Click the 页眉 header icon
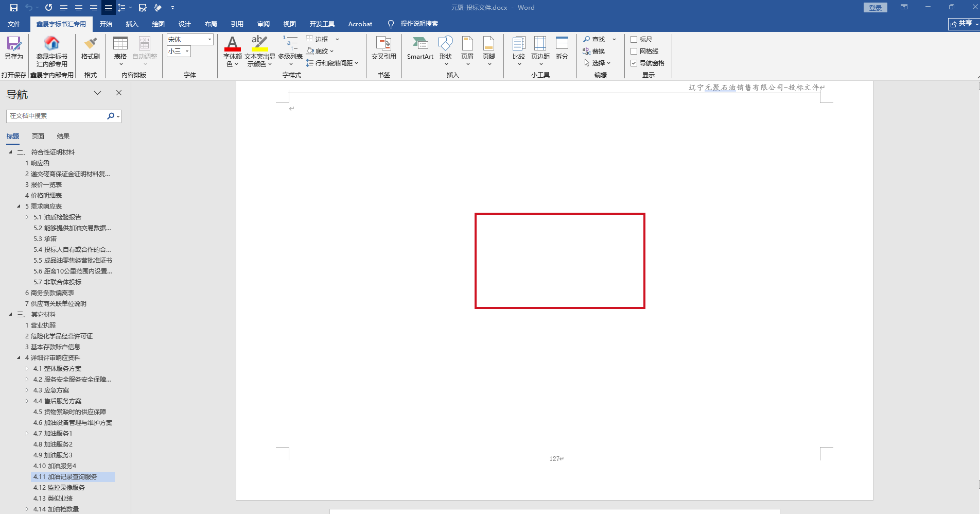 [x=467, y=50]
